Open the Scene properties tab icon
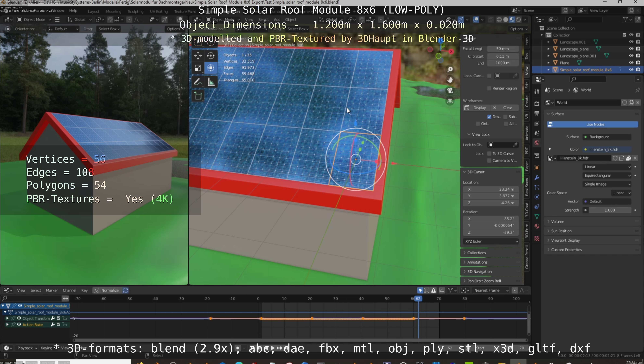Screen dimensions: 644x364 coord(537,133)
